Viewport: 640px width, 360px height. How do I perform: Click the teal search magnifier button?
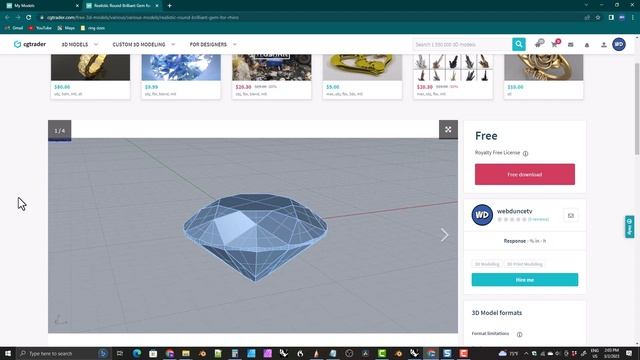tap(518, 44)
